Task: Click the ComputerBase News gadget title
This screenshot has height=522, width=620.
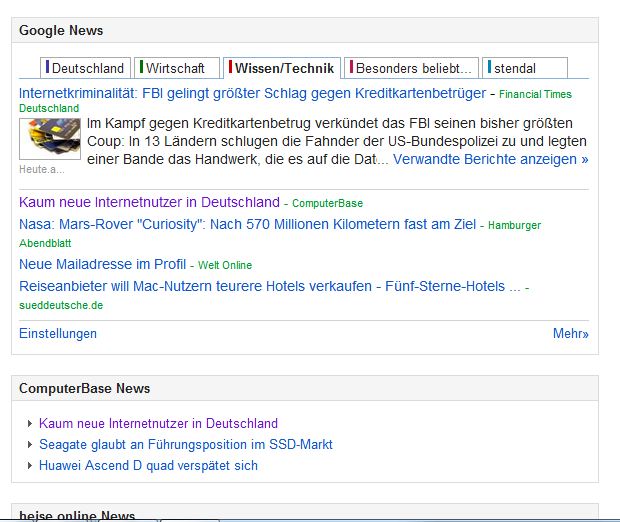Action: (x=85, y=388)
